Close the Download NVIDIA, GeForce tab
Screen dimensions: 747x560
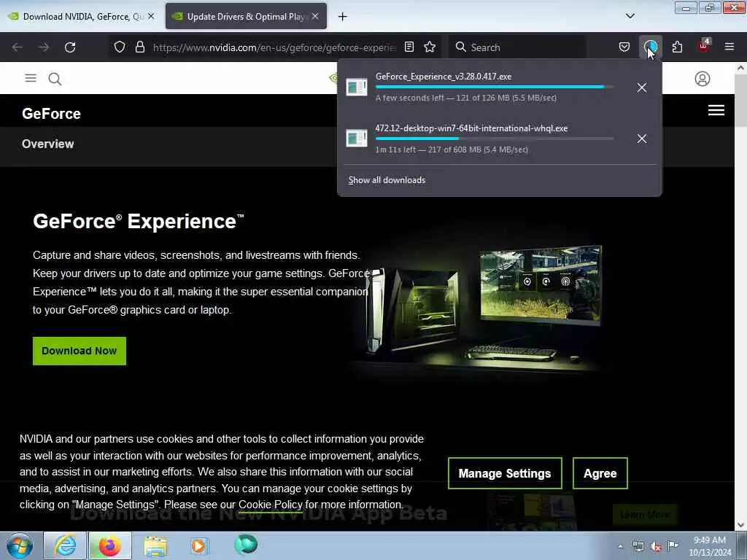pyautogui.click(x=151, y=16)
